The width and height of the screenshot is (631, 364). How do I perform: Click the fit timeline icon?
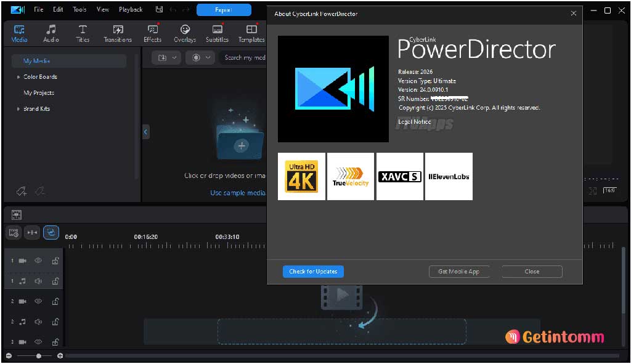pos(32,233)
